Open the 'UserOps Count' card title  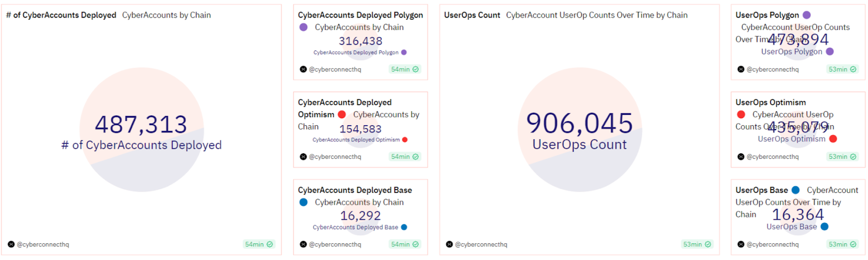pos(472,15)
